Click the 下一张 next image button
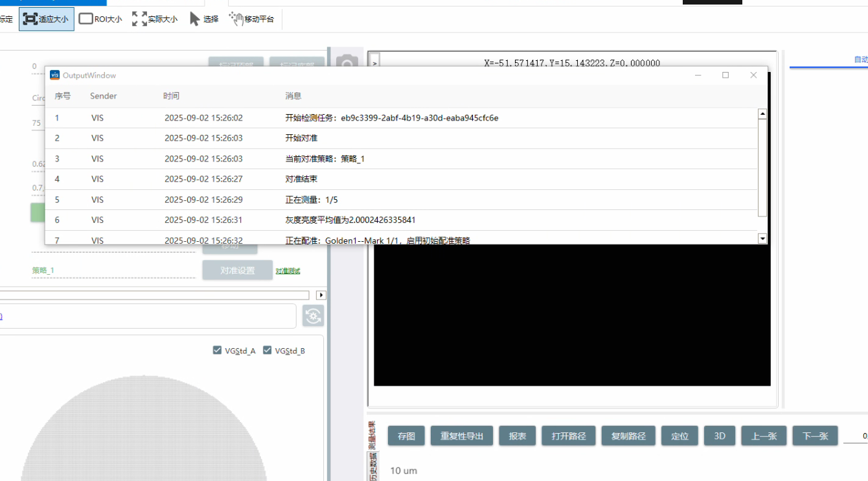Screen dimensions: 868x481 815,436
